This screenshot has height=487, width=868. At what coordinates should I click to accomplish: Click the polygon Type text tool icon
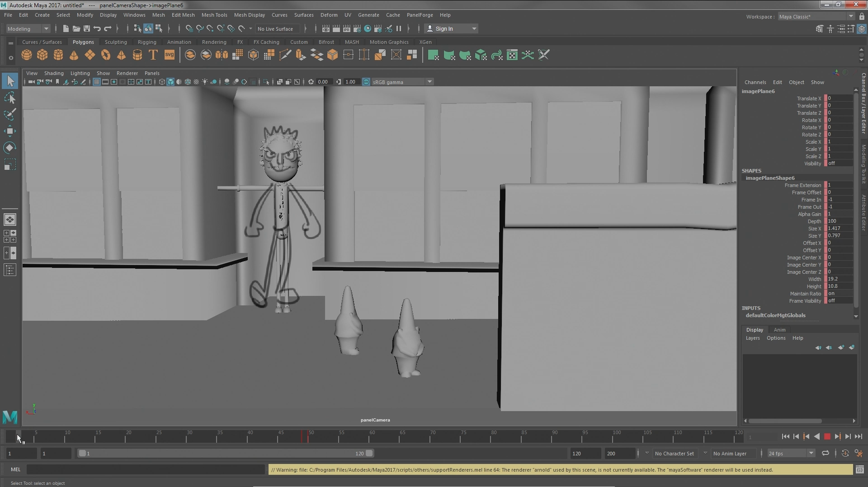click(x=153, y=55)
